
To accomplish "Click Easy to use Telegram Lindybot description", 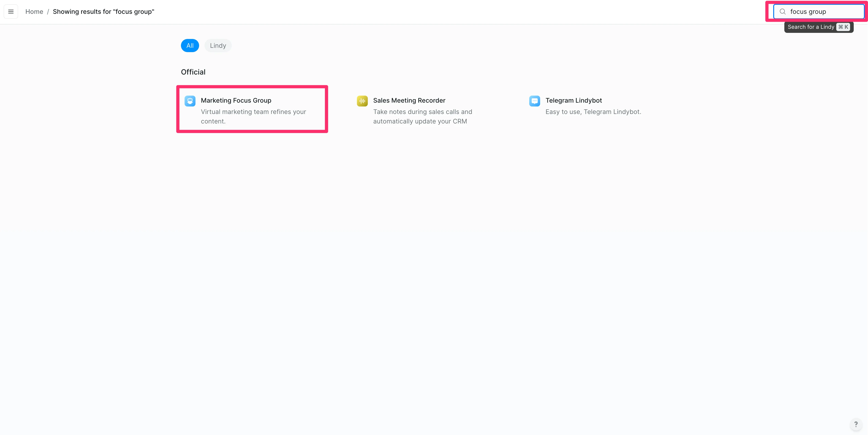I will pyautogui.click(x=593, y=112).
